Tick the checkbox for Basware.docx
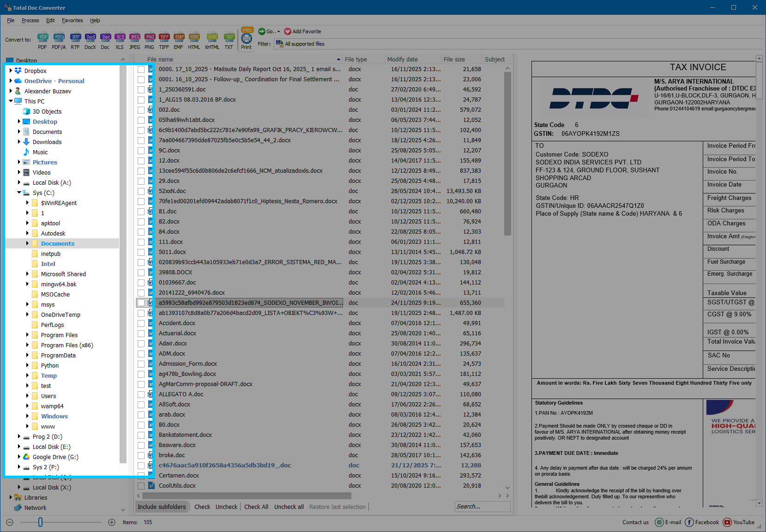This screenshot has height=532, width=766. pyautogui.click(x=141, y=445)
